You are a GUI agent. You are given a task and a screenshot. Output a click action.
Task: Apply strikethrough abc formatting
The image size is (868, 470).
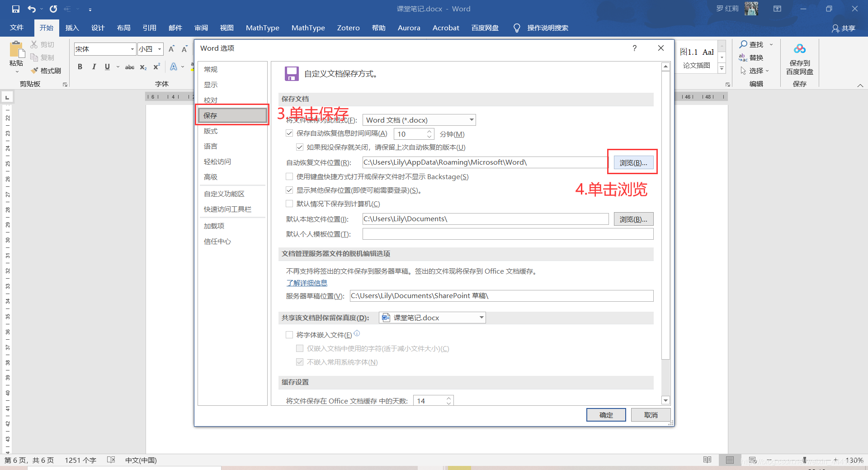(x=130, y=67)
